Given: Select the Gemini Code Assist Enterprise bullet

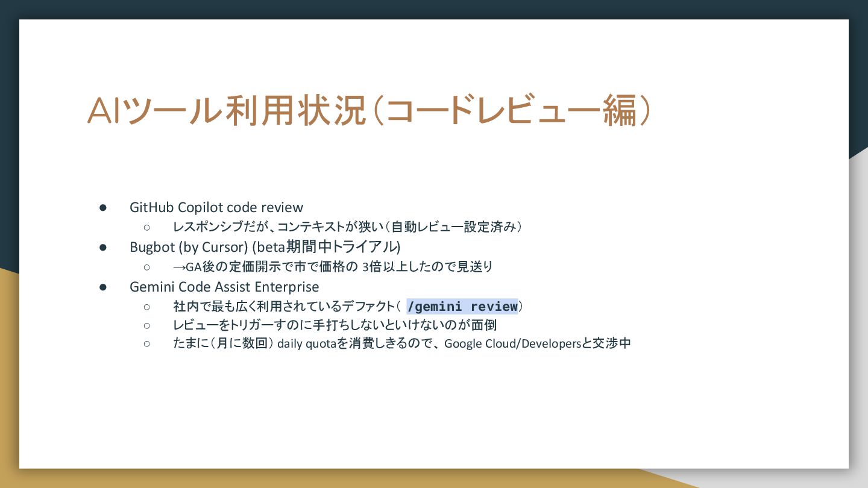Looking at the screenshot, I should tap(224, 287).
